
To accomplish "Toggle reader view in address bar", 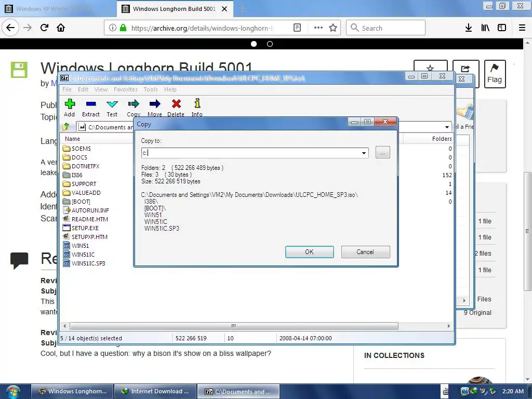I will click(297, 28).
